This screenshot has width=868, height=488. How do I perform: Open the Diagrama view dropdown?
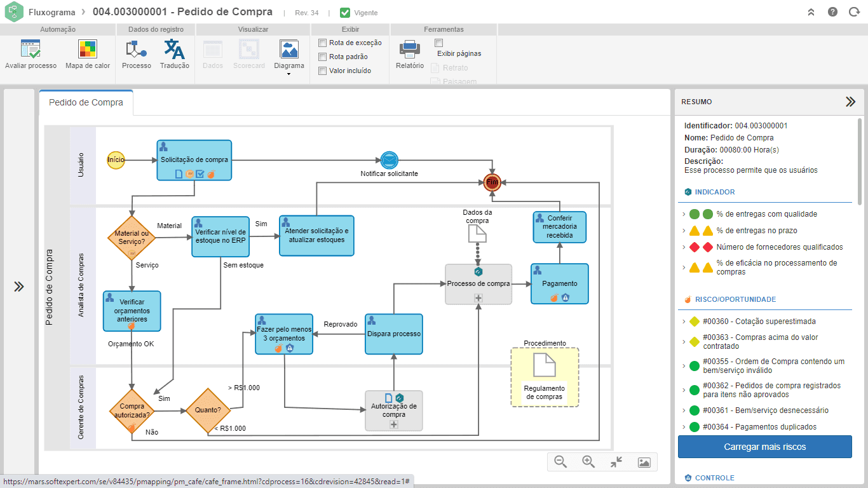point(289,57)
